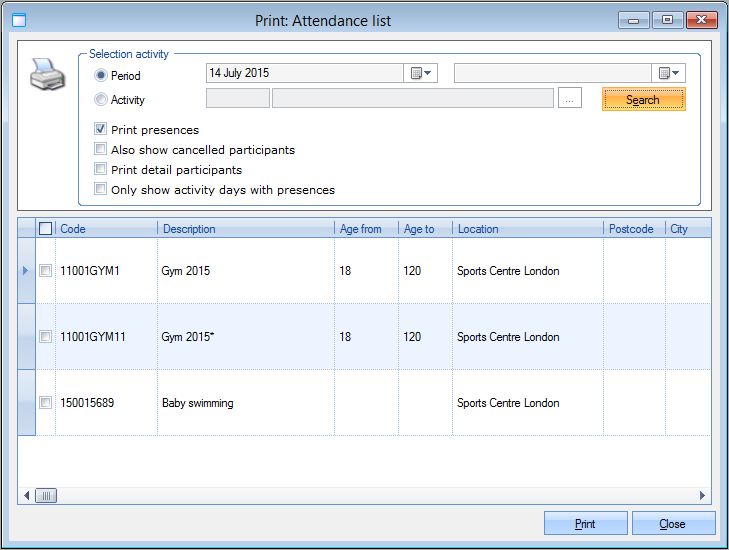Tick the select-all checkbox in grid header

point(45,229)
